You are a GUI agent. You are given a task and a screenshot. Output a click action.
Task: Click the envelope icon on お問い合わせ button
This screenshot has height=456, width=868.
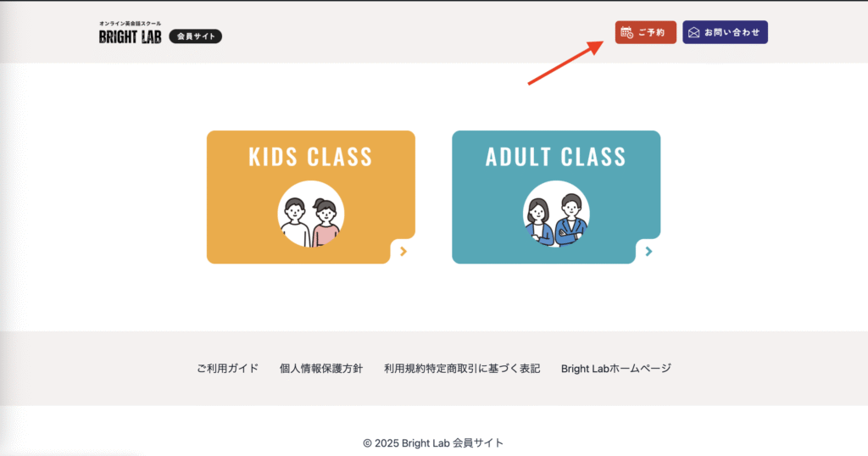(693, 33)
